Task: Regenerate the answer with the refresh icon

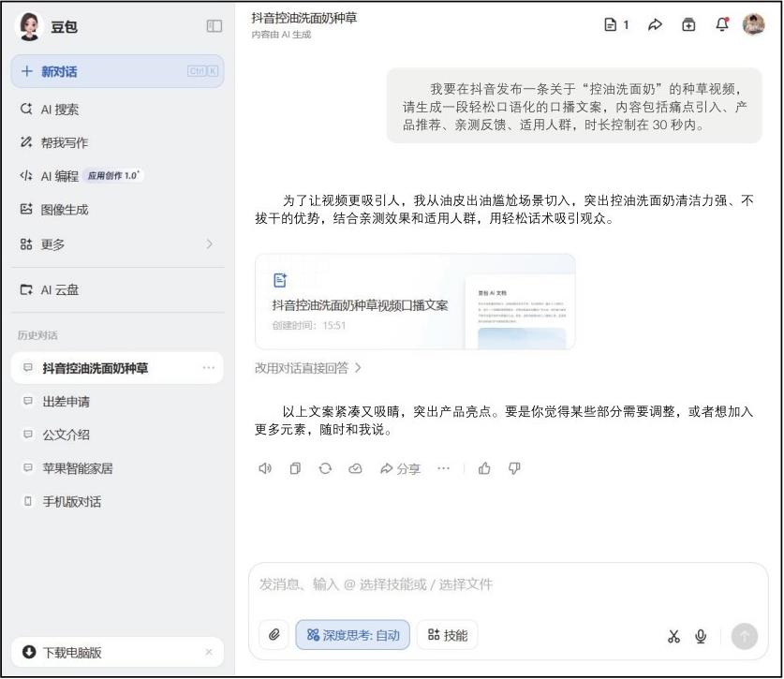Action: [x=325, y=468]
